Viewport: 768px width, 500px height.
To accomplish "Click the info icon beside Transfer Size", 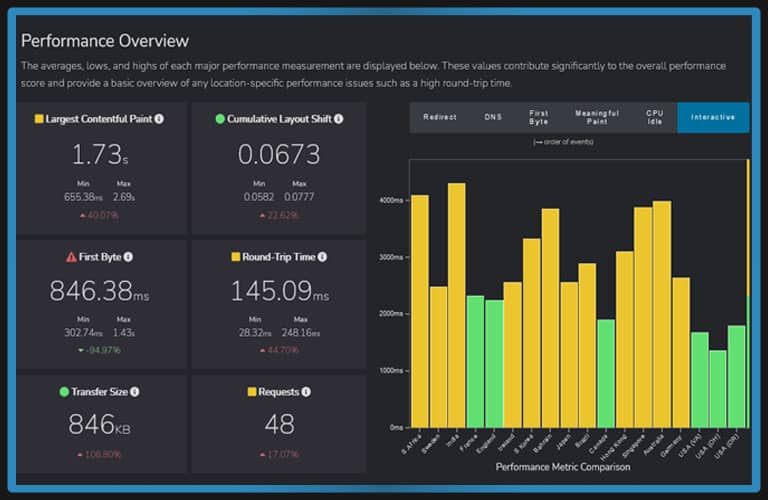I will point(135,392).
